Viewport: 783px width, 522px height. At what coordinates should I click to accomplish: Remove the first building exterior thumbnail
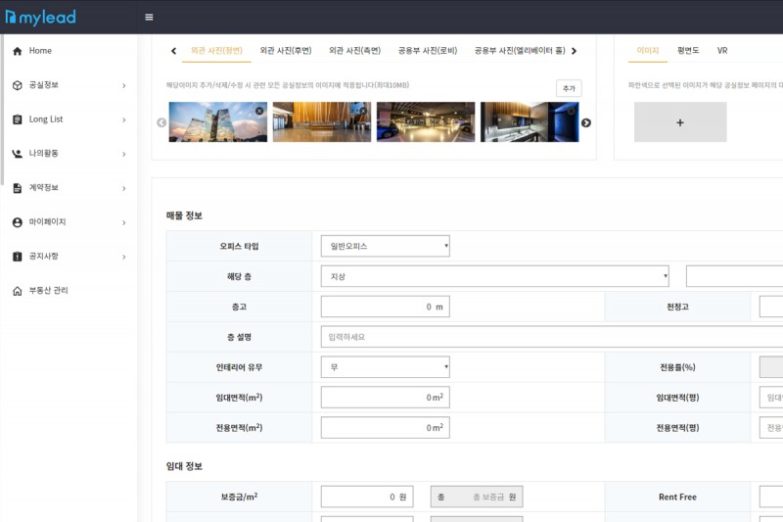259,110
